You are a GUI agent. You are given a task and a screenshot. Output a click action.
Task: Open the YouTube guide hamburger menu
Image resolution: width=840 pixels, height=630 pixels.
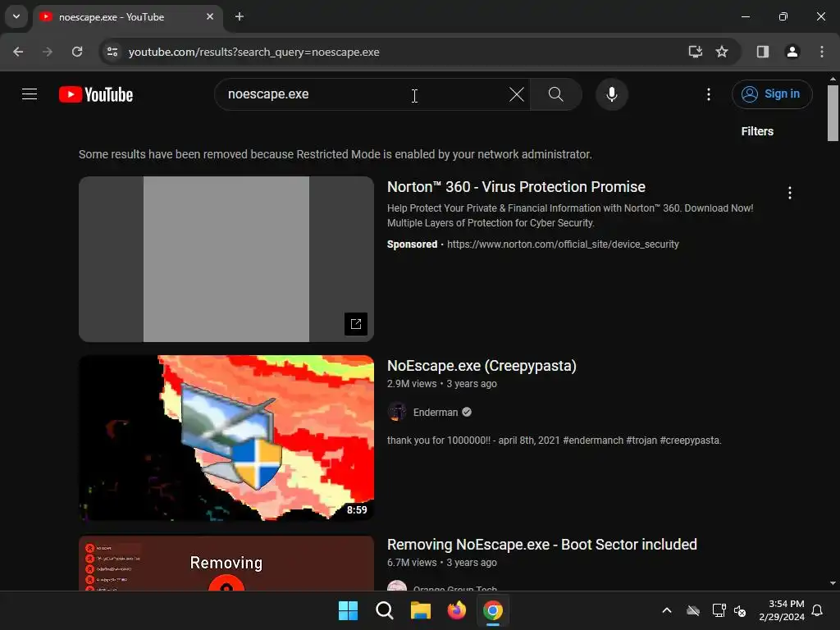(x=30, y=94)
